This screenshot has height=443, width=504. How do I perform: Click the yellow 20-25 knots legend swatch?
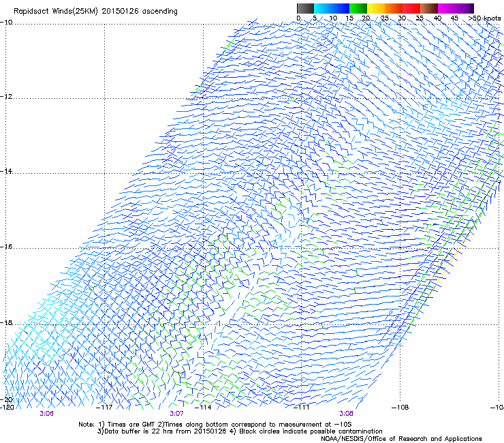tap(376, 8)
